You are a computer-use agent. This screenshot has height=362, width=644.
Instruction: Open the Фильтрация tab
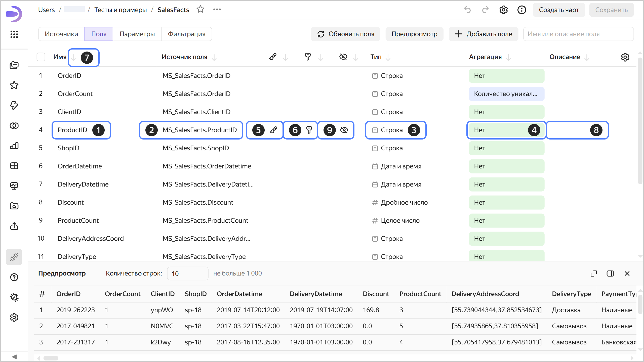(x=186, y=34)
